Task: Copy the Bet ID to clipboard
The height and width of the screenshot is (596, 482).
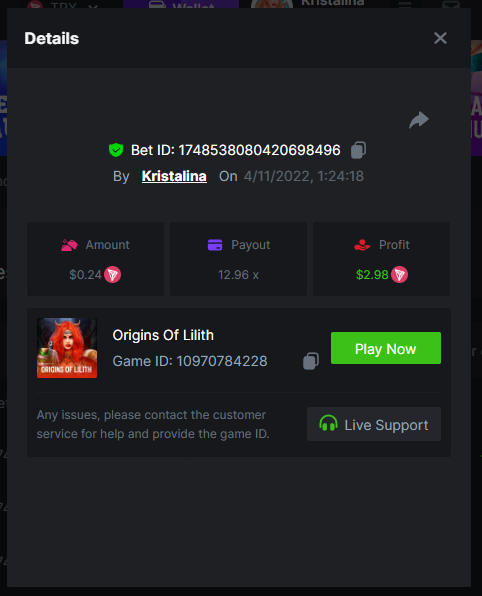Action: click(x=358, y=150)
